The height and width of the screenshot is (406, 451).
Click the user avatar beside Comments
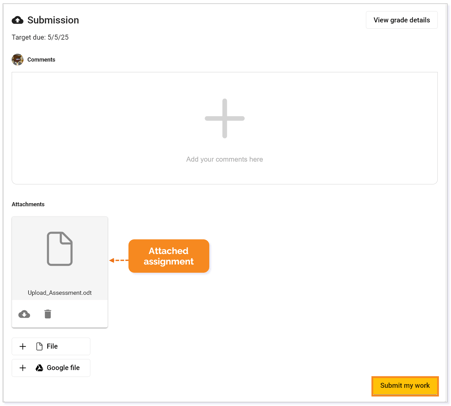(x=18, y=60)
